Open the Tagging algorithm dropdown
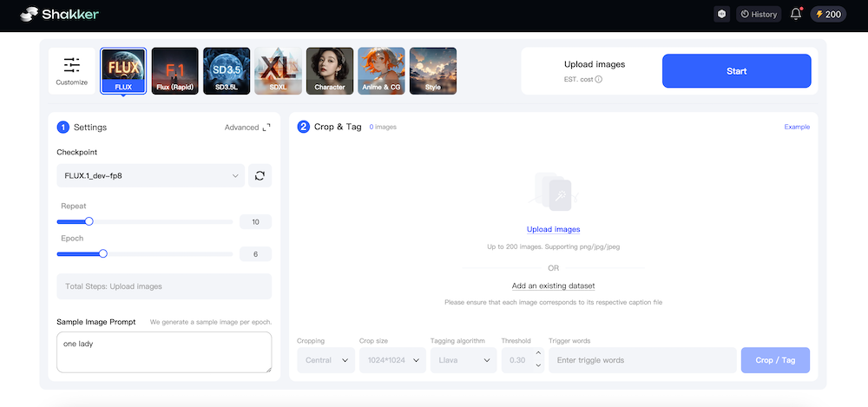Viewport: 868px width, 407px height. (x=463, y=360)
